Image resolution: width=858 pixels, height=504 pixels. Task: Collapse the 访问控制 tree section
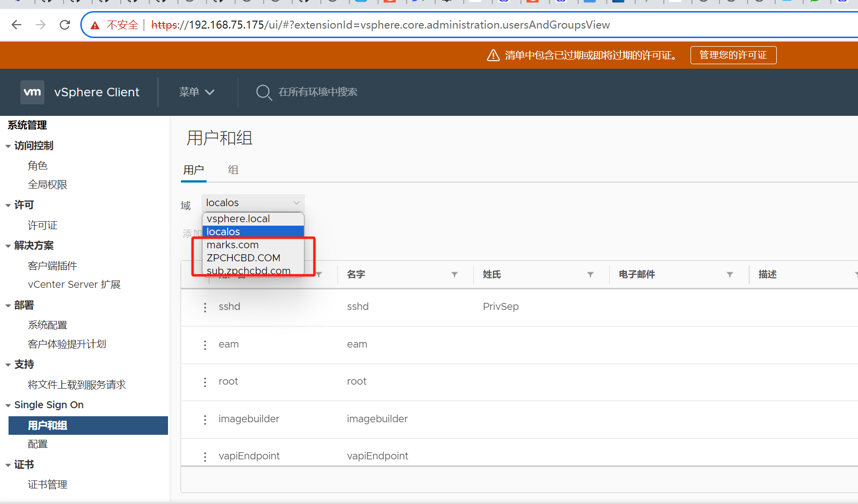(8, 146)
